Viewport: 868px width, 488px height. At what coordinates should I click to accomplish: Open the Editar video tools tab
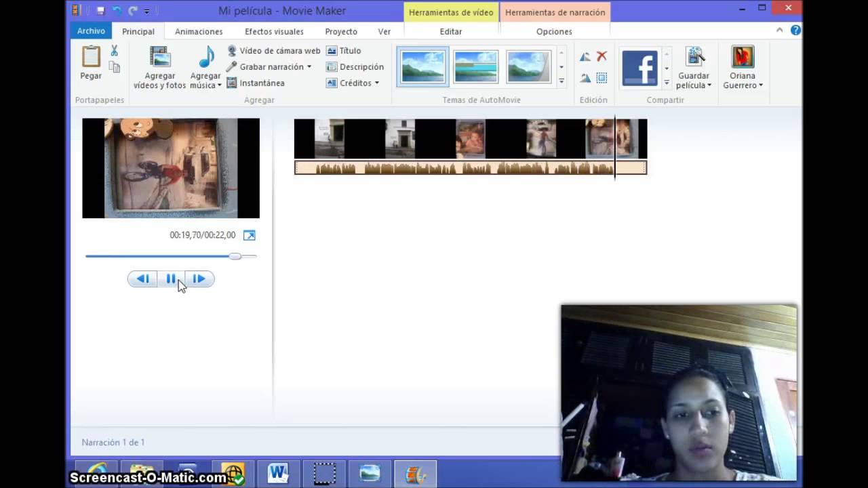[451, 31]
